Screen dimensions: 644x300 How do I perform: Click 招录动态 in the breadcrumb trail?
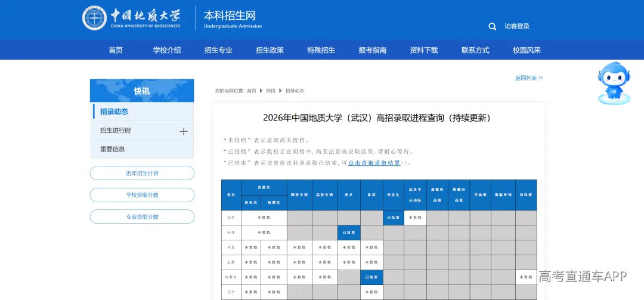(x=295, y=91)
